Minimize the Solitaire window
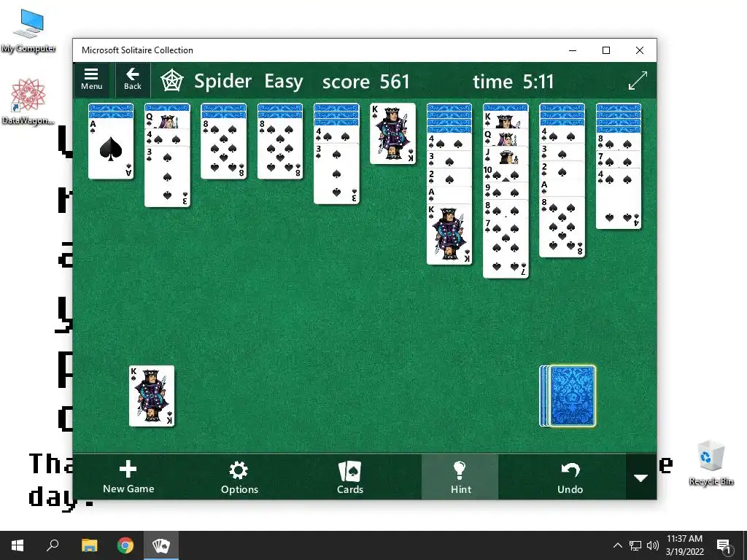The width and height of the screenshot is (747, 560). click(573, 50)
